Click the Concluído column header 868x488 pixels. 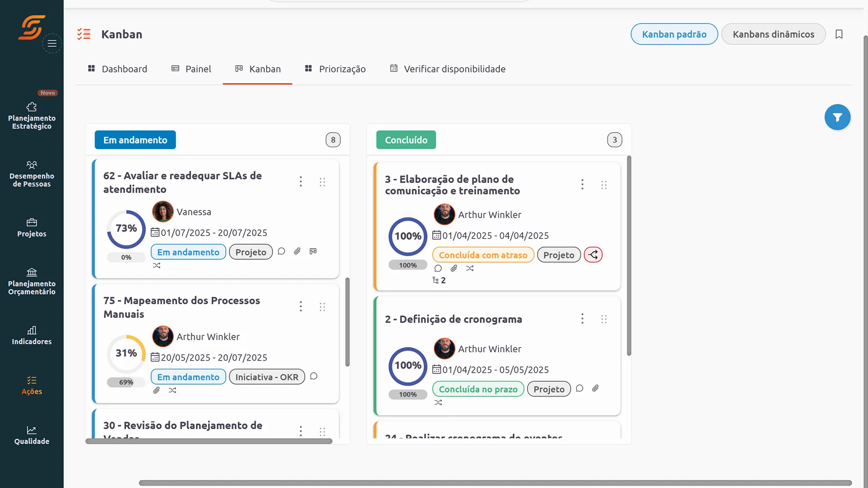click(x=406, y=140)
